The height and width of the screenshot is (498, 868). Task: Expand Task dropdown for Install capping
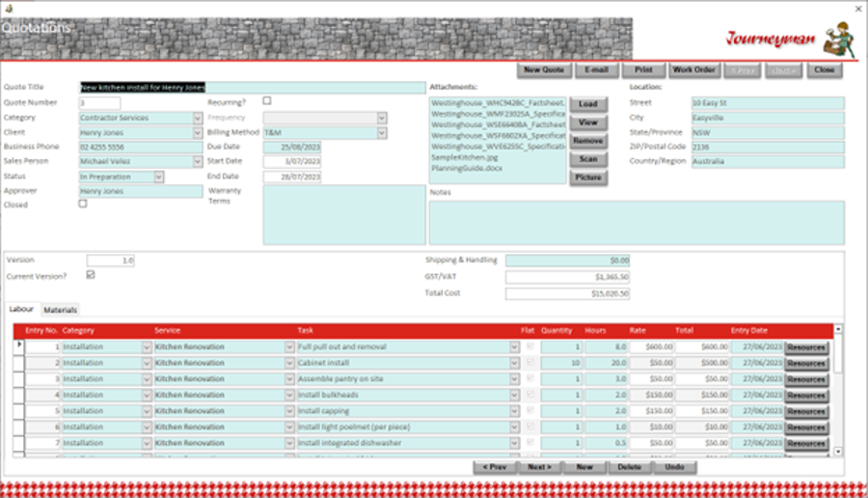pos(514,411)
